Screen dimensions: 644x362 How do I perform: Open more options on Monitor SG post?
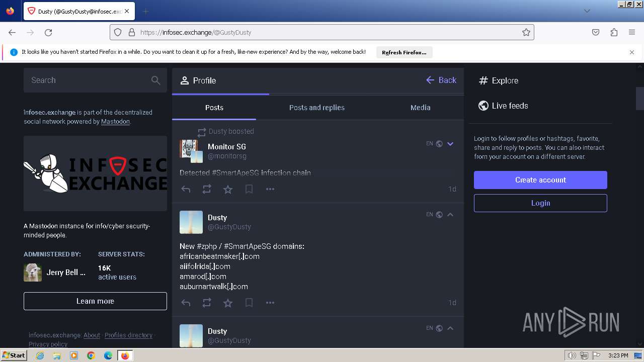point(270,190)
